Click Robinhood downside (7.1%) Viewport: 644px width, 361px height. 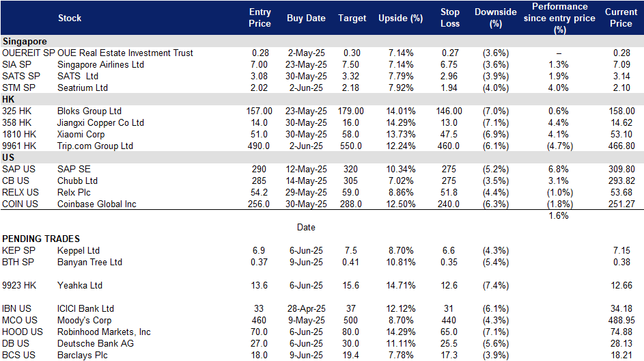(495, 332)
